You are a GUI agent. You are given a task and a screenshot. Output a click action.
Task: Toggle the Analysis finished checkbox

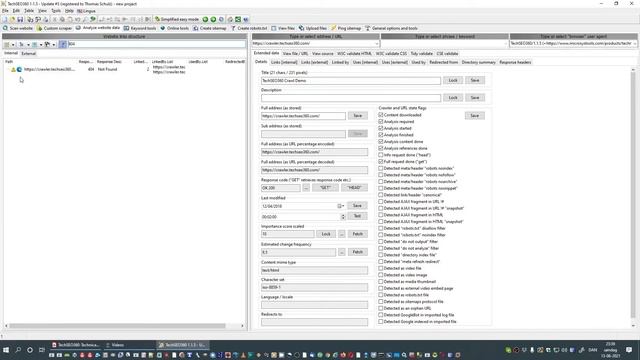pos(381,135)
